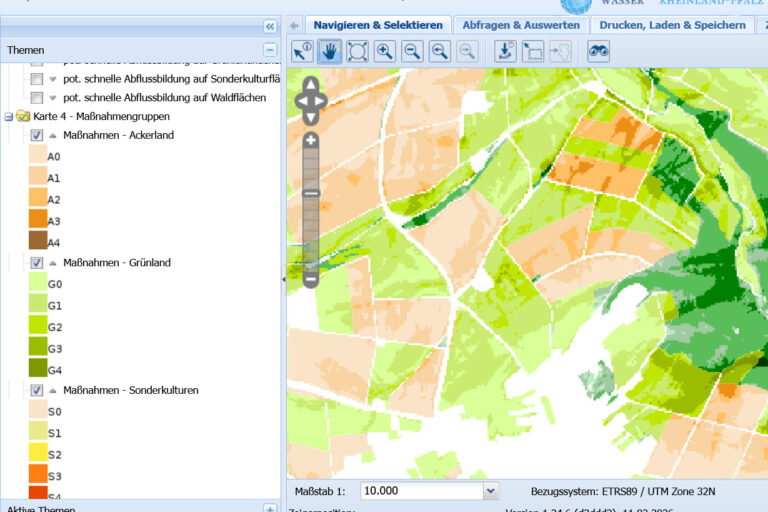The width and height of the screenshot is (768, 512).
Task: Click the zoom level slider handle
Action: coord(311,194)
